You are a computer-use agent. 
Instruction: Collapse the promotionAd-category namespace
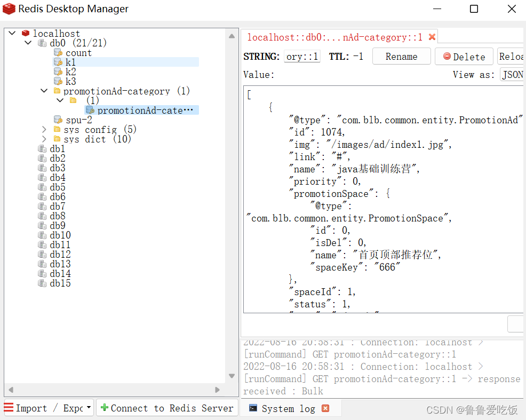point(44,91)
